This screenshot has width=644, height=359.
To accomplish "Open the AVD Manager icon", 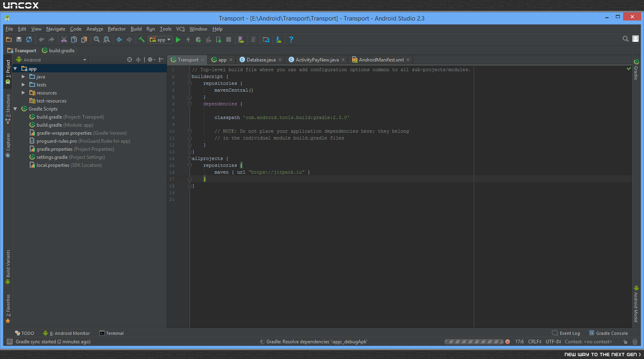I will pyautogui.click(x=241, y=39).
